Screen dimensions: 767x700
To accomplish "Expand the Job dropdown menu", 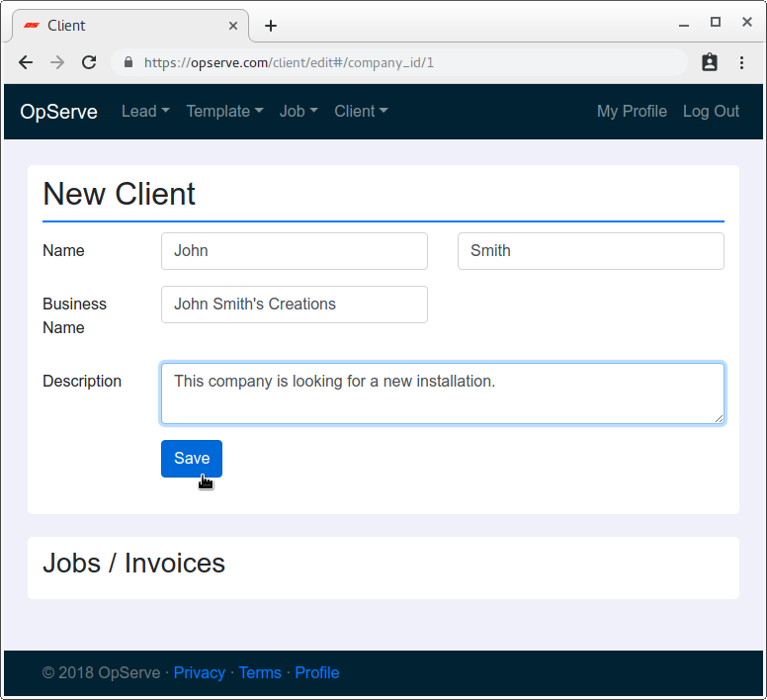I will pos(298,111).
